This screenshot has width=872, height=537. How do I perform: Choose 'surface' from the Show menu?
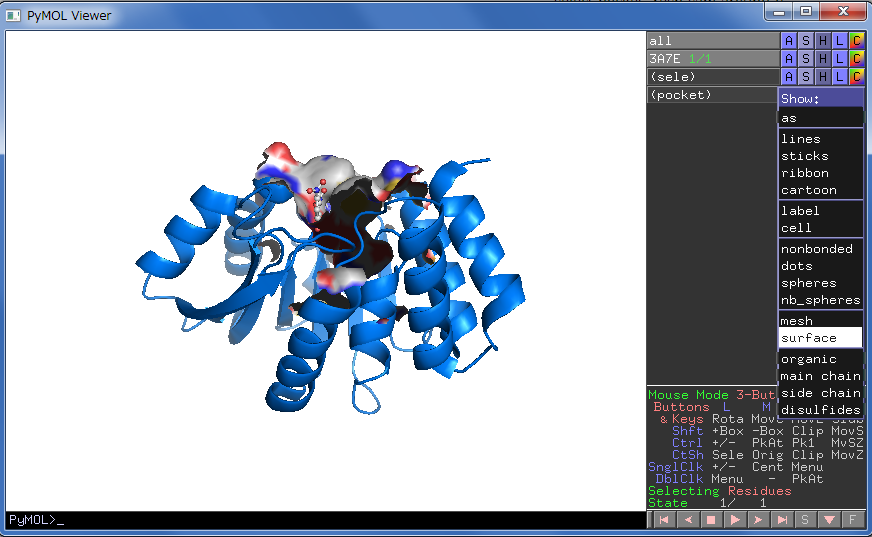point(820,338)
